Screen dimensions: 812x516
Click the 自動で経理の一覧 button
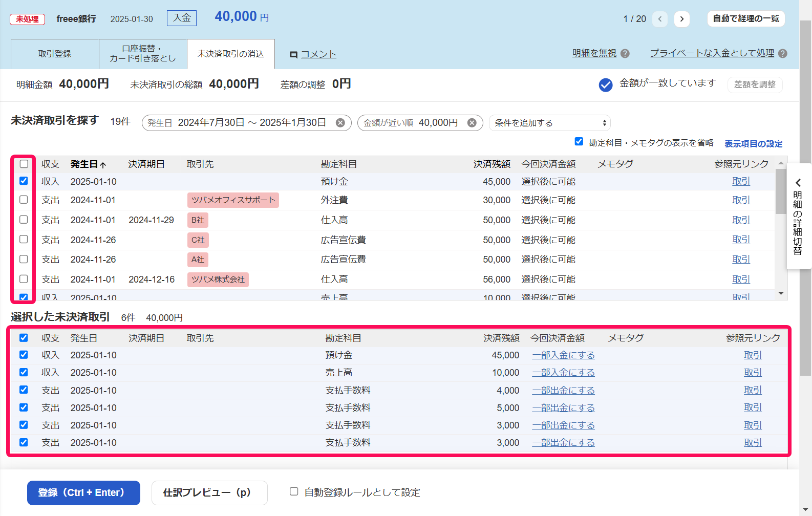pos(746,18)
